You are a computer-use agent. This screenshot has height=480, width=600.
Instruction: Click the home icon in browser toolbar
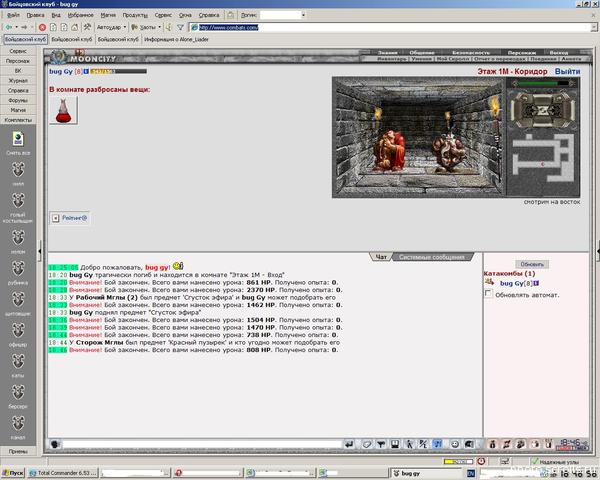(75, 27)
